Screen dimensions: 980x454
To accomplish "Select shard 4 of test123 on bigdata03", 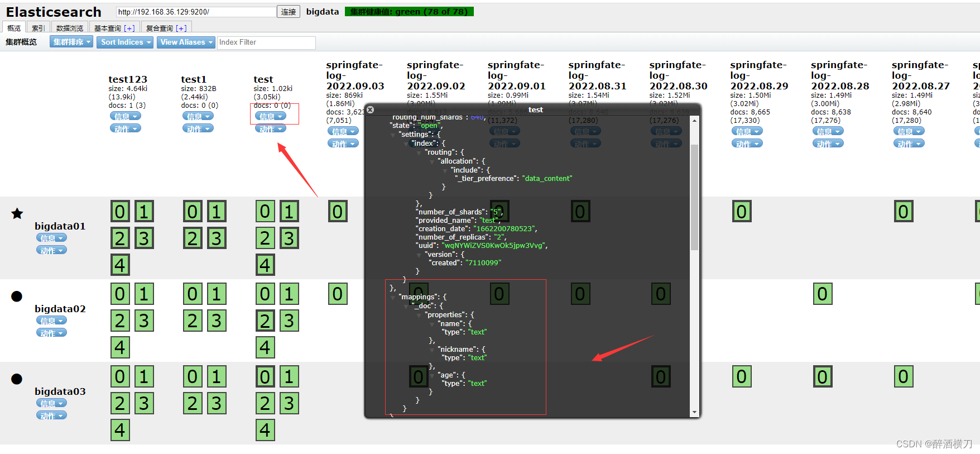I will pos(120,430).
